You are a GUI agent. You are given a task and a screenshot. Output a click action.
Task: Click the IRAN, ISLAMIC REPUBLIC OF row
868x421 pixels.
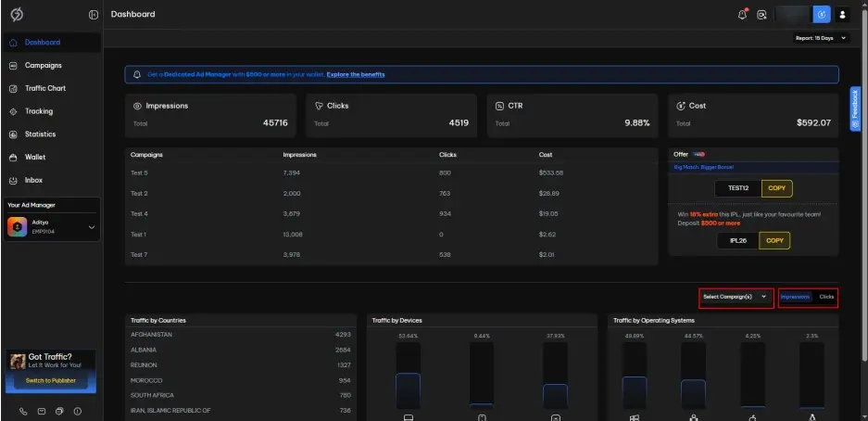(x=241, y=411)
